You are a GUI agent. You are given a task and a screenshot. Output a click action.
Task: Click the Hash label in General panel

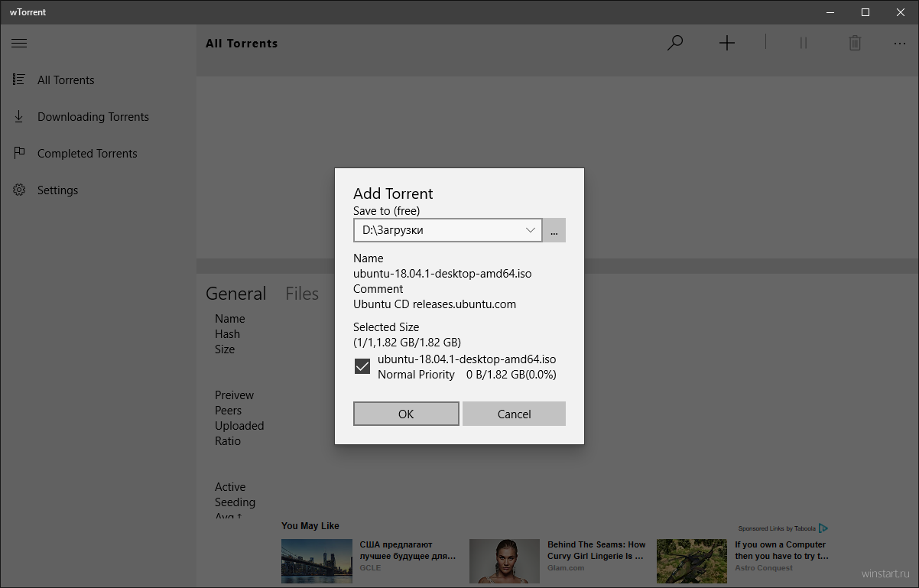pyautogui.click(x=227, y=334)
